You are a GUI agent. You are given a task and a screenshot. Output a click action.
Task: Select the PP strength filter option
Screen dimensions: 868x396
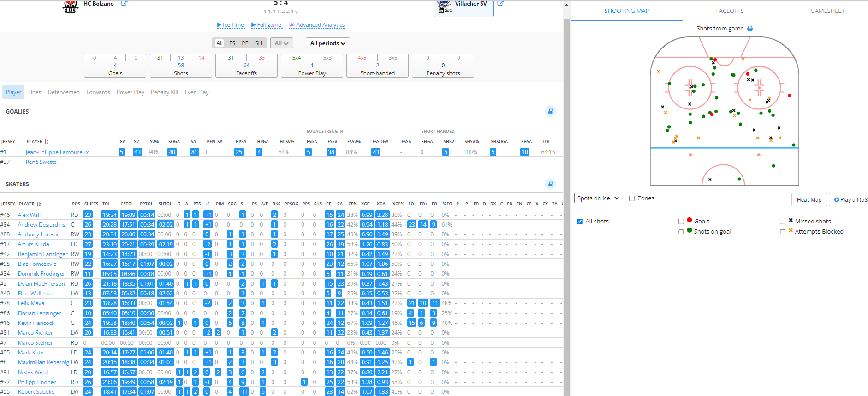tap(245, 43)
